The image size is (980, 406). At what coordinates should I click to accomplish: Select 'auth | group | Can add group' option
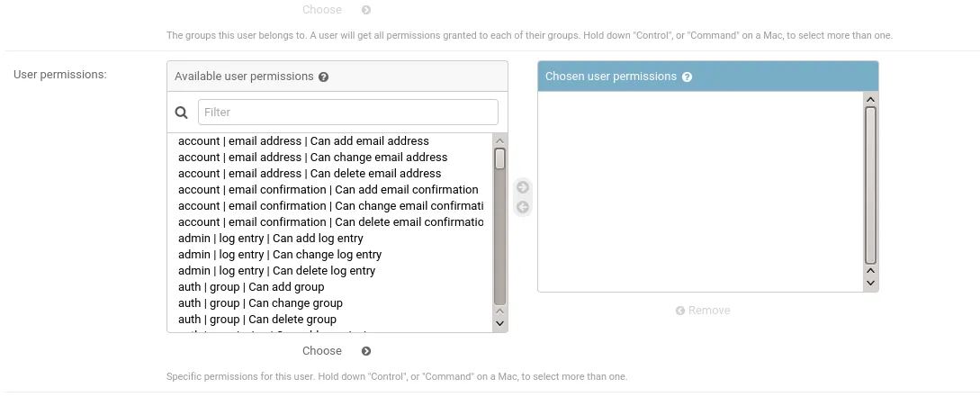250,287
